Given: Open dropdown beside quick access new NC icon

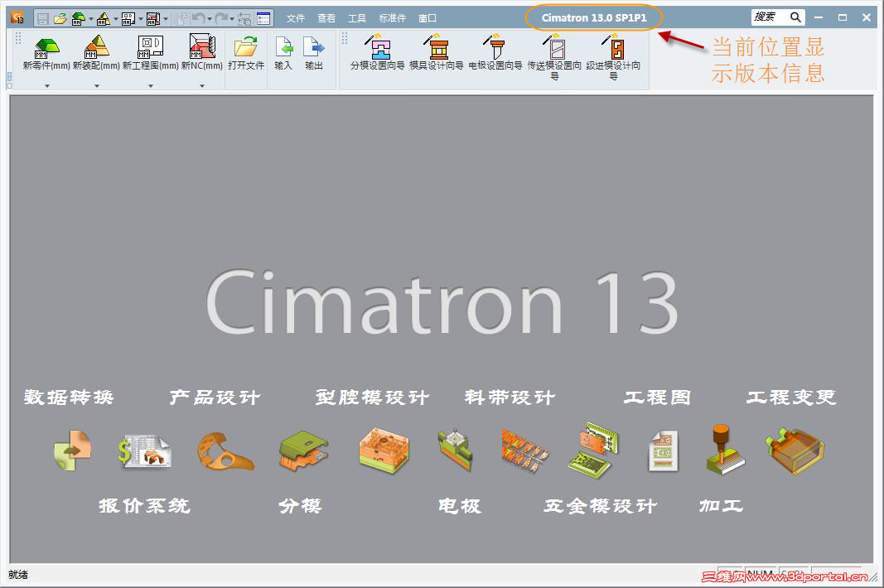Looking at the screenshot, I should [x=166, y=19].
